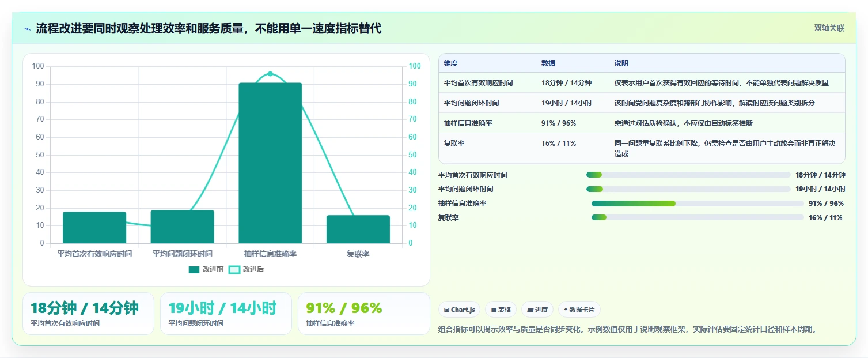The image size is (868, 358).
Task: Click the 16% / 11% progress value
Action: pyautogui.click(x=825, y=217)
